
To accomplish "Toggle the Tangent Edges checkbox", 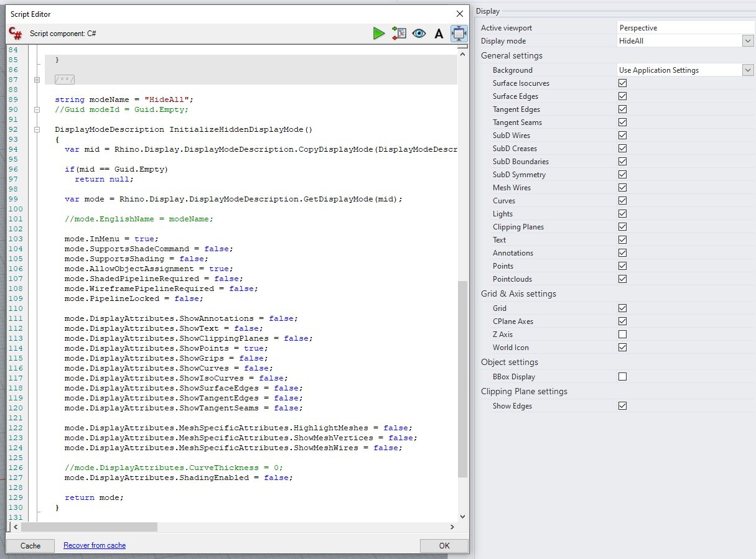I will pyautogui.click(x=622, y=109).
